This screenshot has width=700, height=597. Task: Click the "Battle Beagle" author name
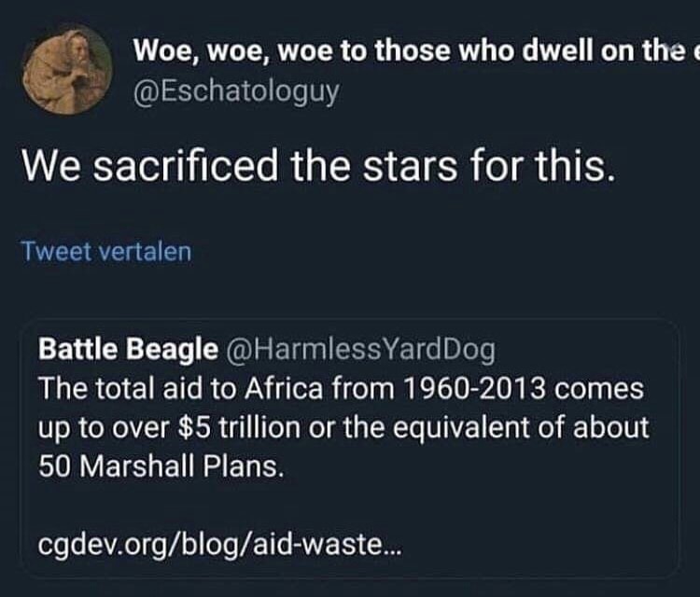click(128, 349)
